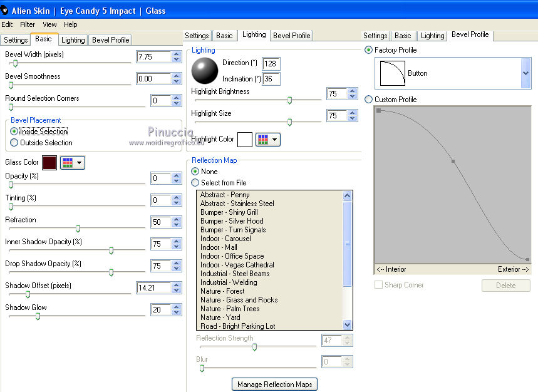Open the Filter menu

click(28, 24)
